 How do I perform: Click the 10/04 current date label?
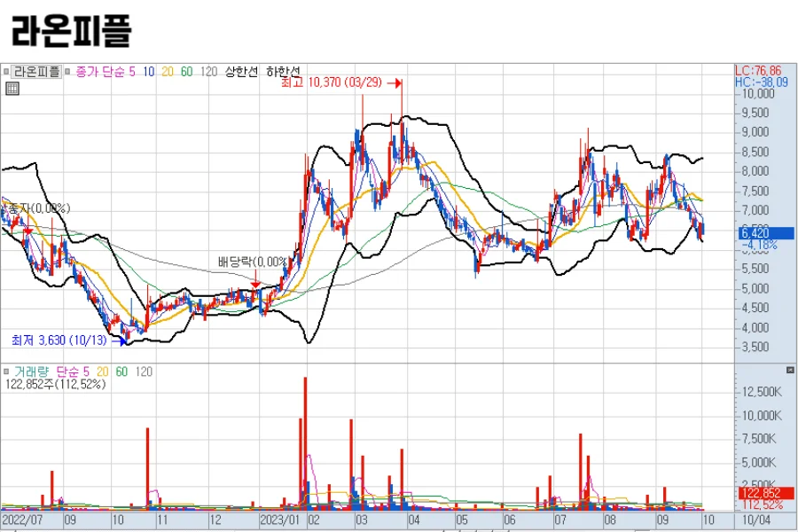(756, 520)
